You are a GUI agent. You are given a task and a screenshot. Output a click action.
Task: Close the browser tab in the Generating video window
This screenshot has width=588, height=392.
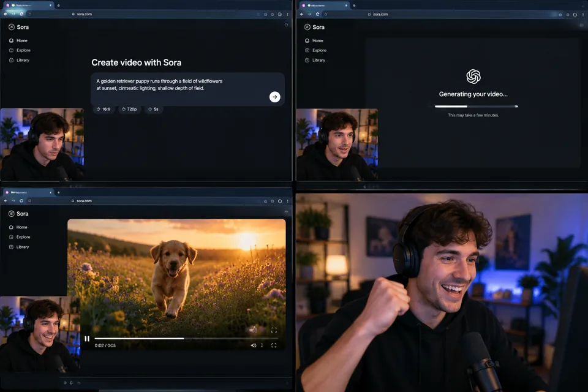click(346, 6)
